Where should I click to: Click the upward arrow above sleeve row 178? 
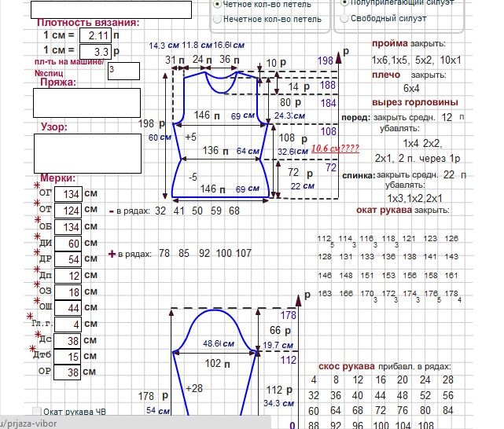pyautogui.click(x=303, y=299)
